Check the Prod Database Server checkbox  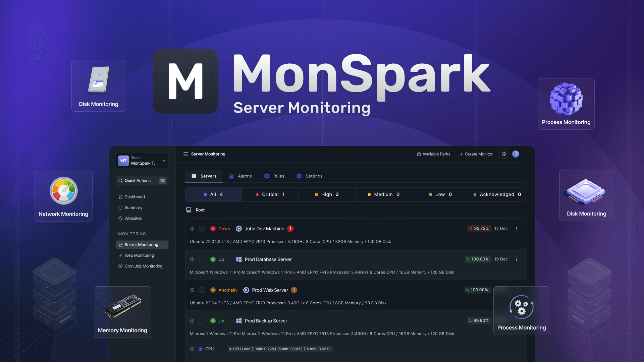tap(202, 259)
